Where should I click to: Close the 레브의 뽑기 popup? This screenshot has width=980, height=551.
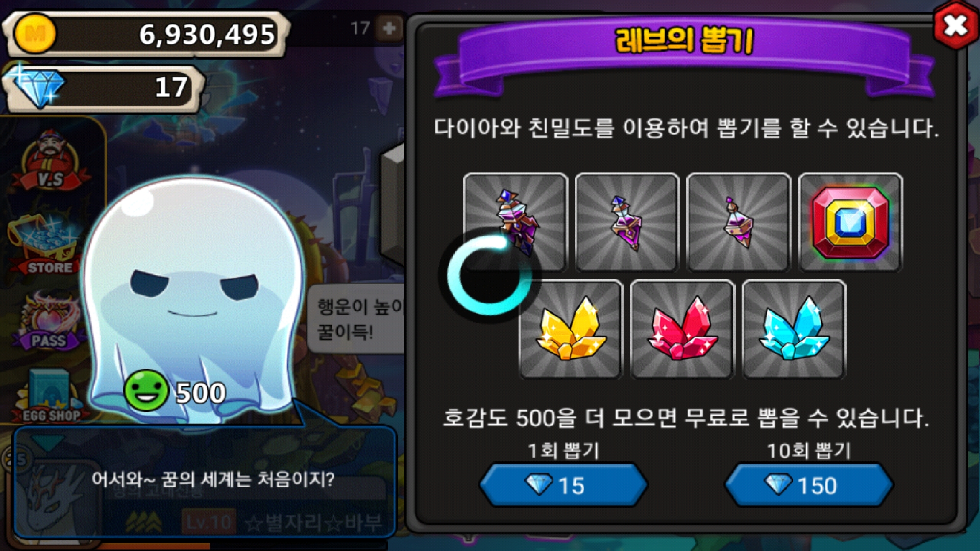coord(955,26)
